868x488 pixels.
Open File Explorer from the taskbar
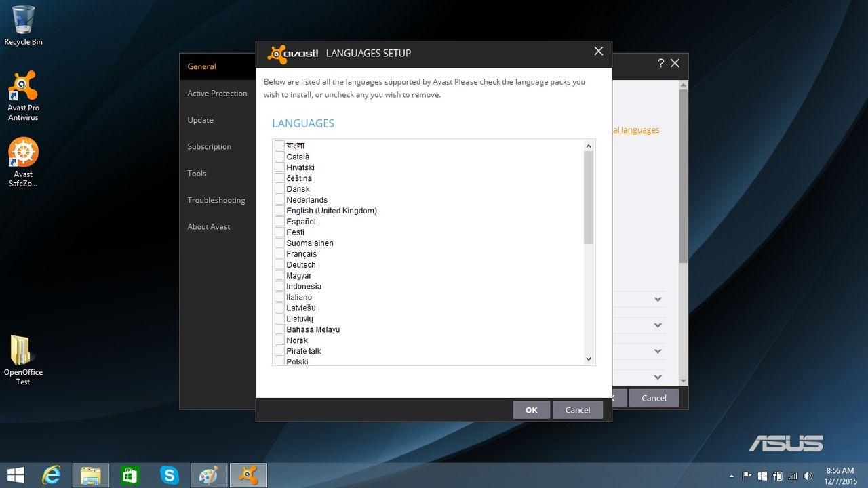click(91, 475)
